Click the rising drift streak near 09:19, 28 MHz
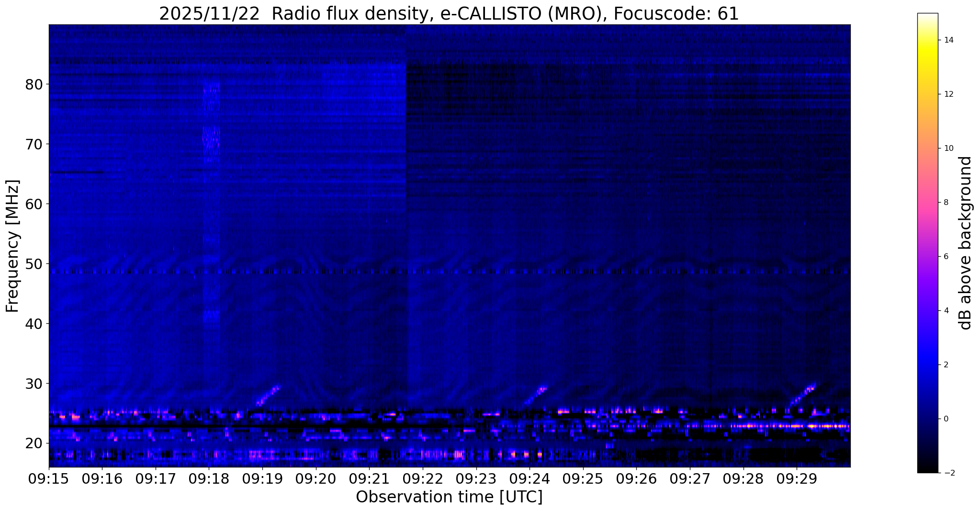This screenshot has width=980, height=511. (x=268, y=395)
